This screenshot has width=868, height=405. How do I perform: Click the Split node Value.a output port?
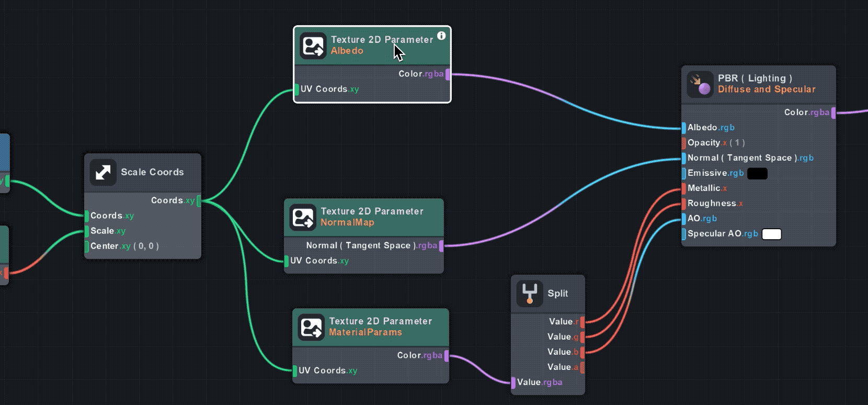pyautogui.click(x=582, y=367)
